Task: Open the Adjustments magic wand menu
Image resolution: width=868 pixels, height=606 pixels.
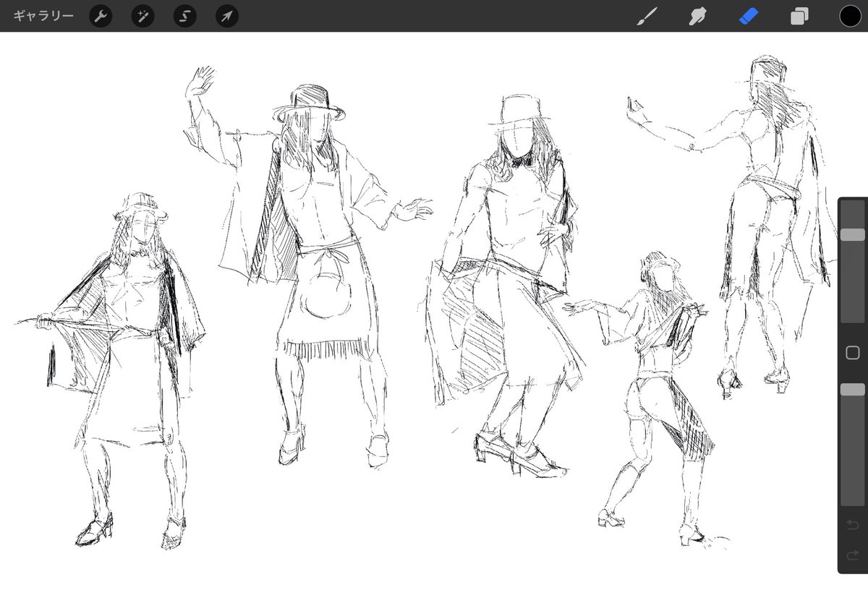Action: 142,16
